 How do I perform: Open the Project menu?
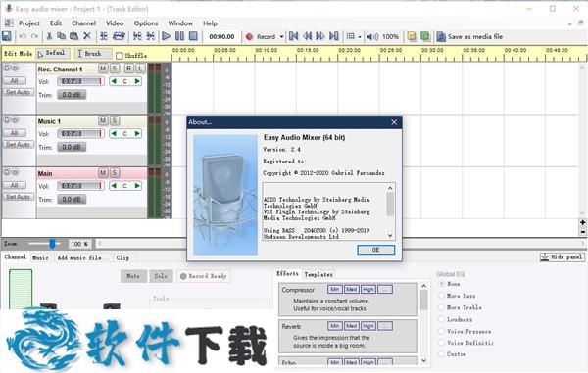[28, 23]
